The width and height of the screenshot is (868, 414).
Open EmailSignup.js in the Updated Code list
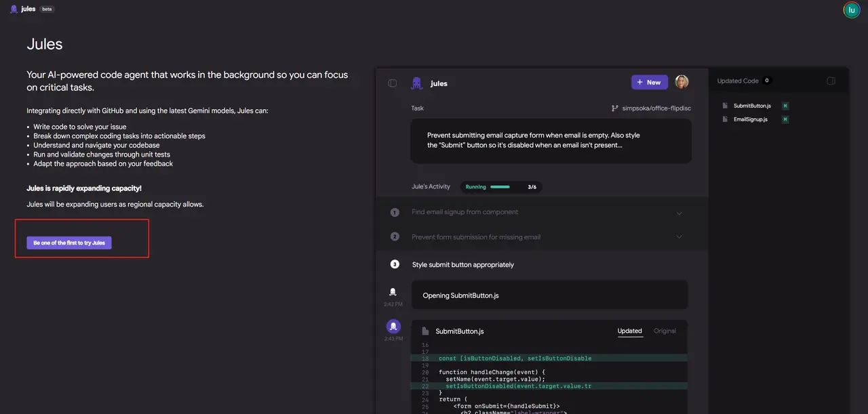point(751,119)
